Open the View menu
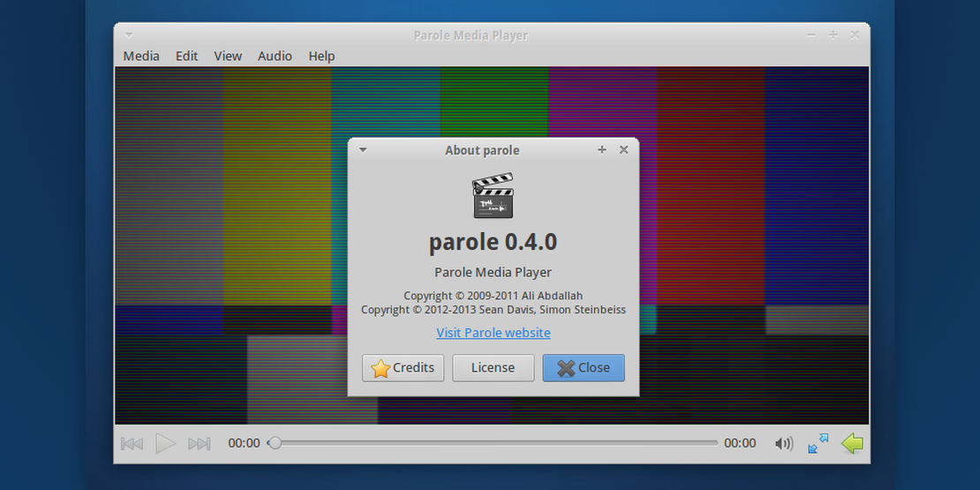 click(x=228, y=57)
